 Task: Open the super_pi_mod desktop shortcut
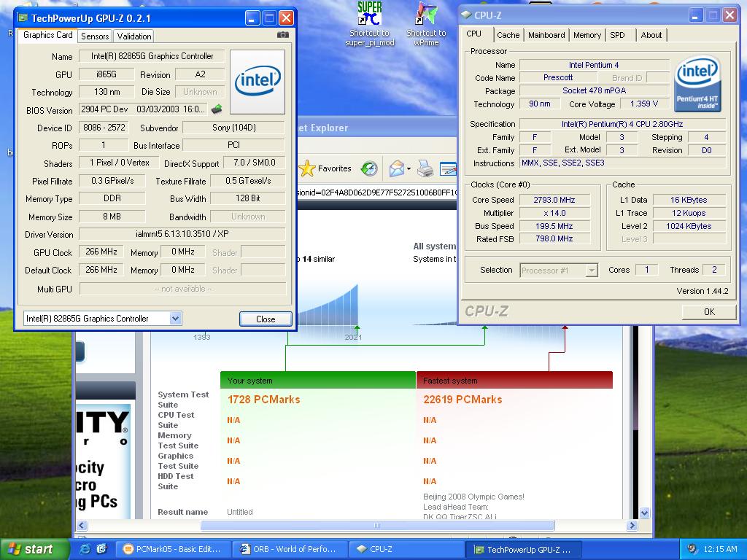(370, 24)
